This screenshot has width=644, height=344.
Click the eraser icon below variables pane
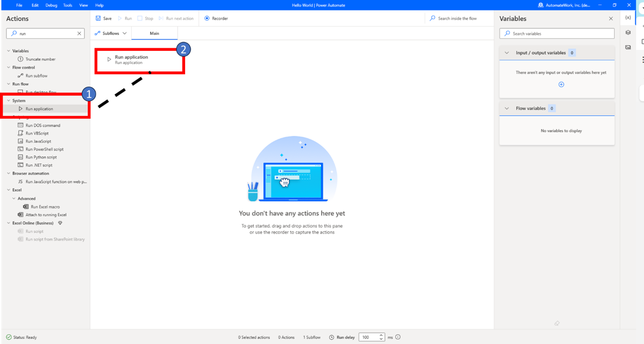(557, 323)
